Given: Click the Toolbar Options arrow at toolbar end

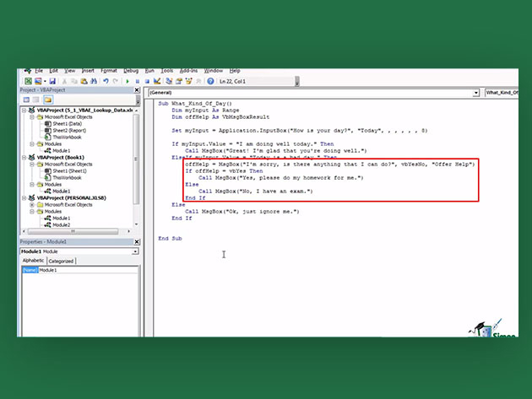Looking at the screenshot, I should click(297, 81).
